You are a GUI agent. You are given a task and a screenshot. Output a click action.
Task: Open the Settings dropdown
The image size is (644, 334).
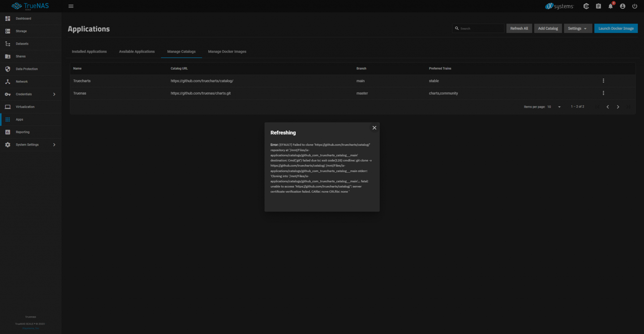578,29
